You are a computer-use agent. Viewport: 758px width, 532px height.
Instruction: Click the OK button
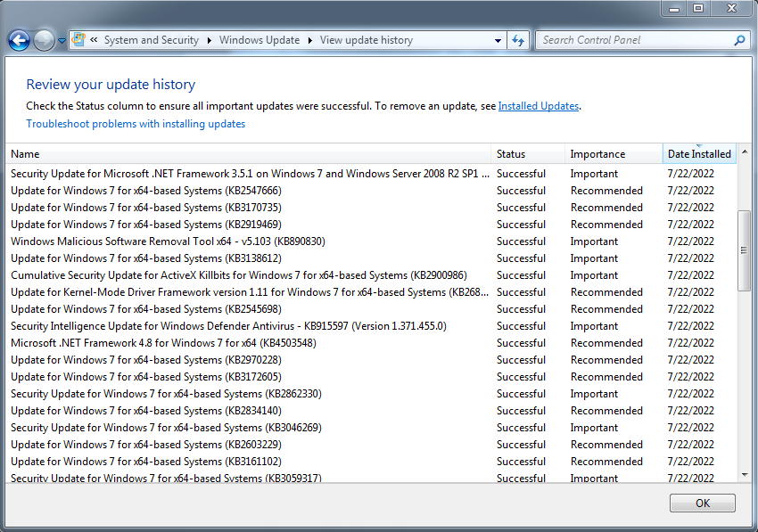coord(703,503)
